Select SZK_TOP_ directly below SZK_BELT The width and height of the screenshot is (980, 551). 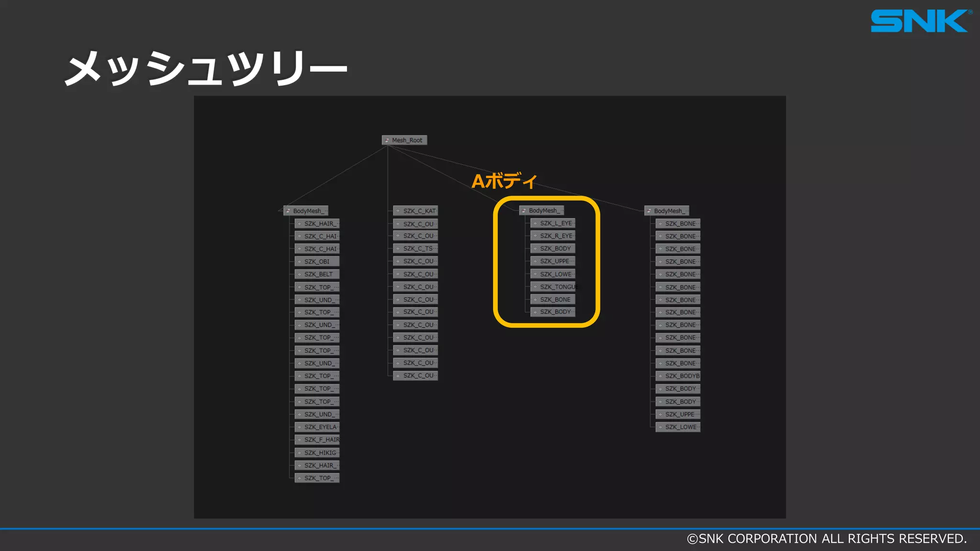click(x=317, y=287)
